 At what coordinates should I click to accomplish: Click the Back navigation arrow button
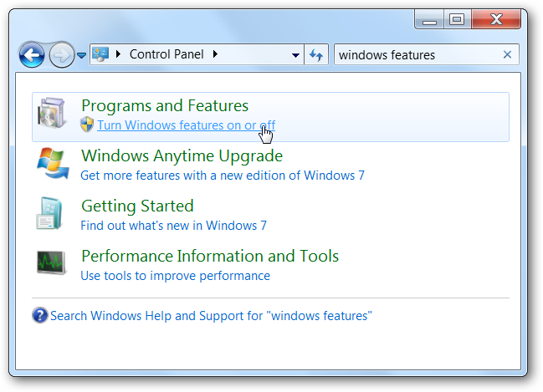(x=32, y=55)
